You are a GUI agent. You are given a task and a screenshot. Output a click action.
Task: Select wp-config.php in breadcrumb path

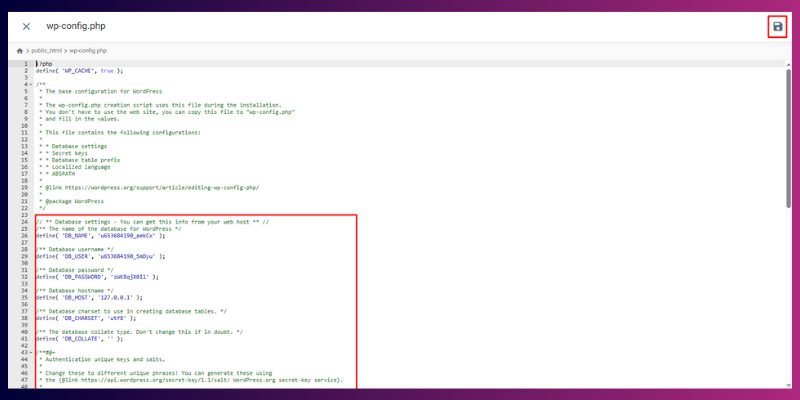click(88, 51)
